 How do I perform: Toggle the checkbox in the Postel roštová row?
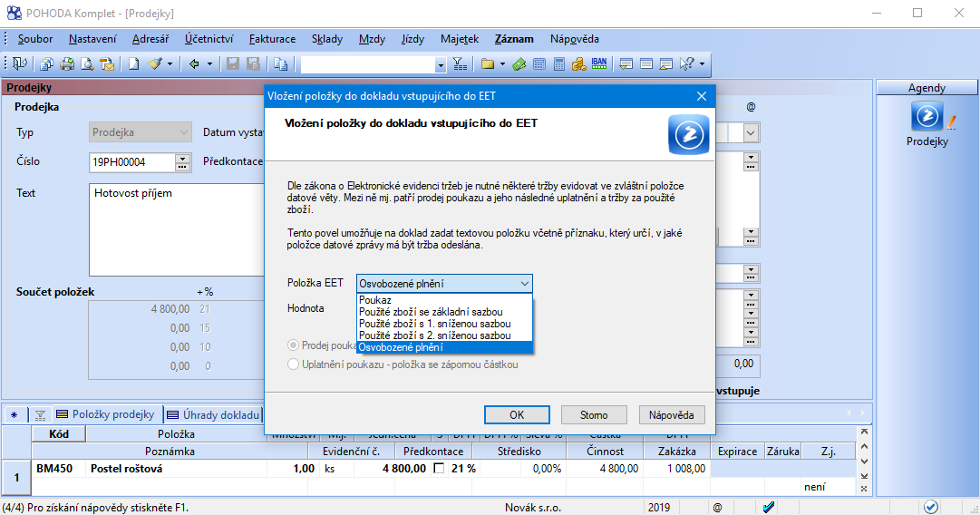439,468
